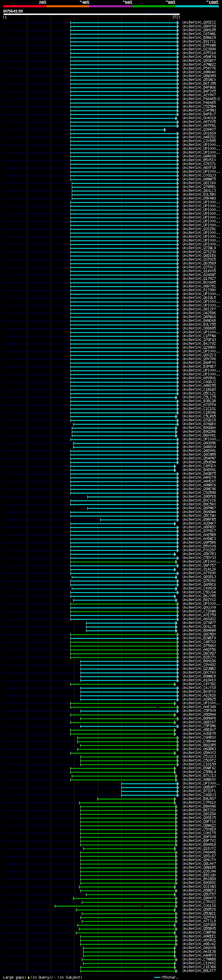Click the cyan =50char. scale legend
Viewport: 222px width, 980px height.
tap(166, 977)
